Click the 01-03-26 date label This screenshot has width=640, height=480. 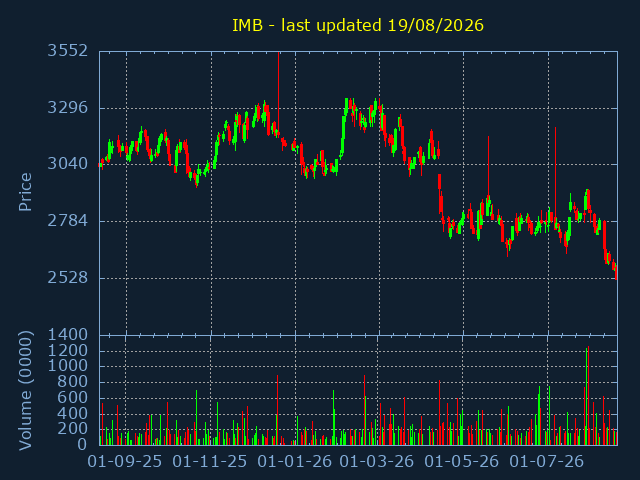(x=377, y=462)
